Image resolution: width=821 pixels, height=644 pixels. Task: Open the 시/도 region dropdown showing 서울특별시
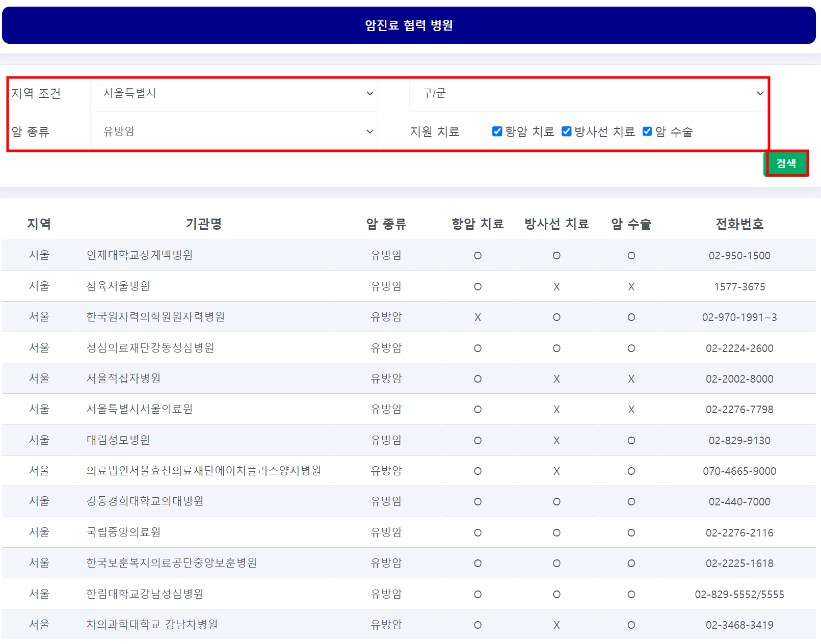tap(233, 93)
